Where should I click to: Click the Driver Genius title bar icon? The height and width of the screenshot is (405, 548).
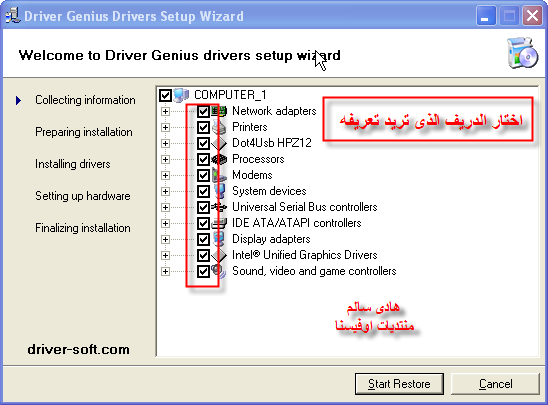(13, 16)
